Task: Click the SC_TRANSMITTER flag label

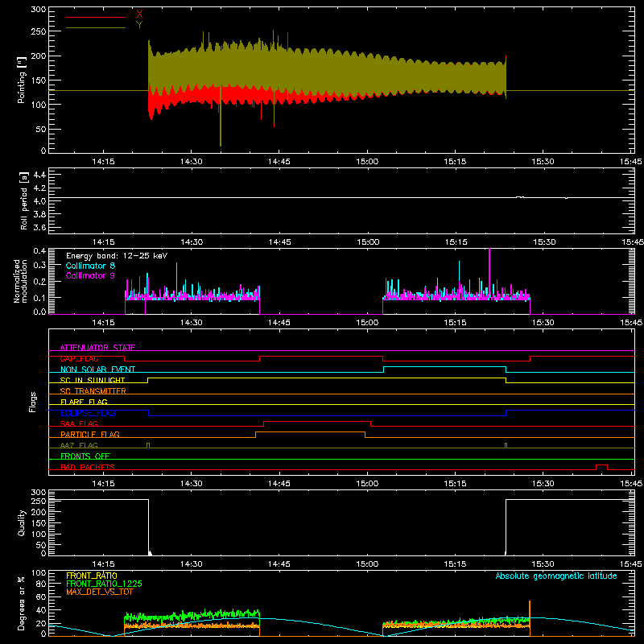Action: pos(93,391)
